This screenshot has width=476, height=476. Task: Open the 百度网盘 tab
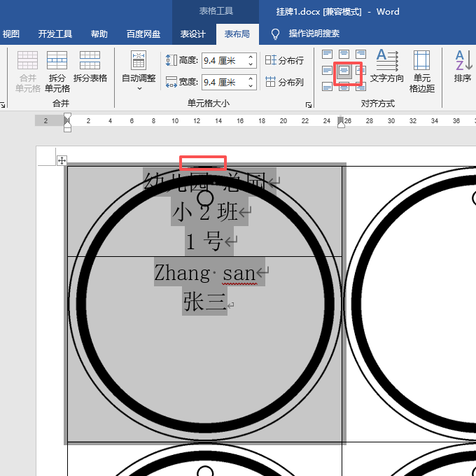click(143, 34)
